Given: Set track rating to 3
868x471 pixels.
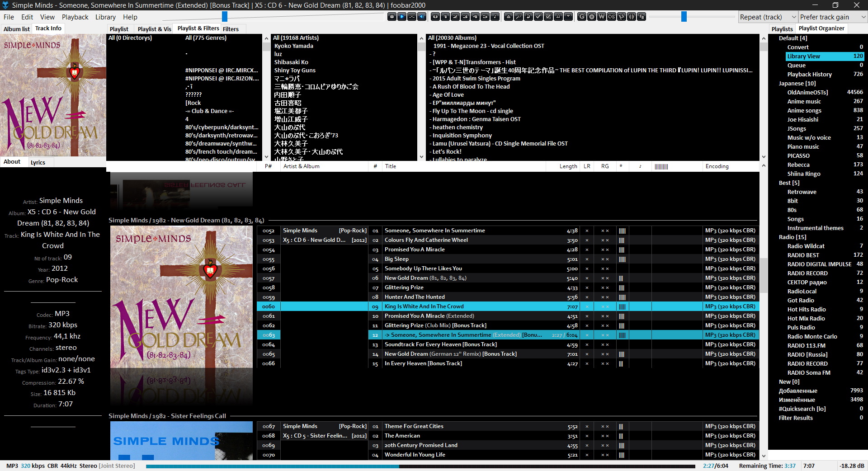Looking at the screenshot, I should coord(465,17).
